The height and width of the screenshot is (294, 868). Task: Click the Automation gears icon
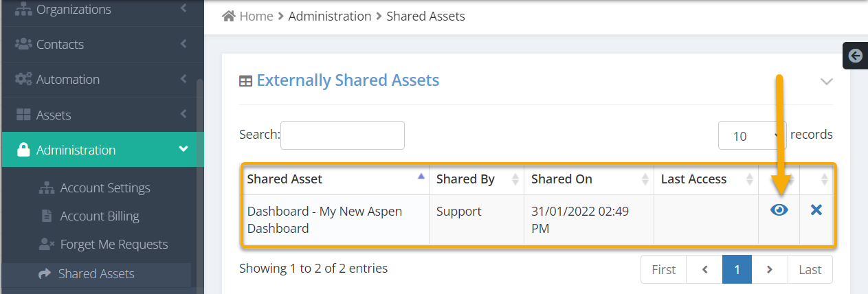click(23, 79)
